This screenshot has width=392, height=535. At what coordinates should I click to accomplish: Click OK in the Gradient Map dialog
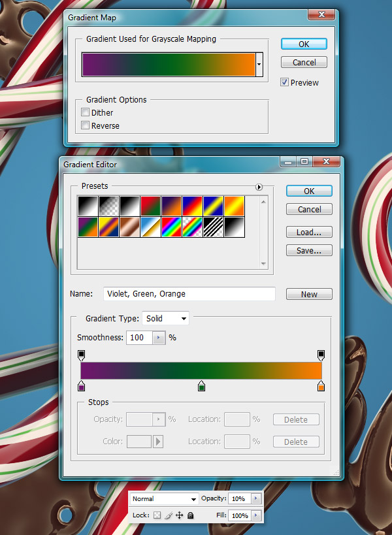coord(304,44)
